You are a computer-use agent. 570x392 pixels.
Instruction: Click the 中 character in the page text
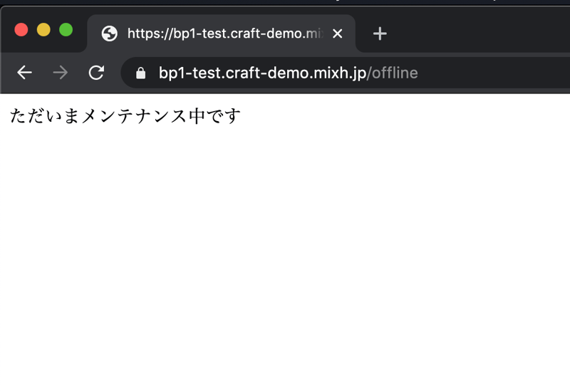click(197, 115)
